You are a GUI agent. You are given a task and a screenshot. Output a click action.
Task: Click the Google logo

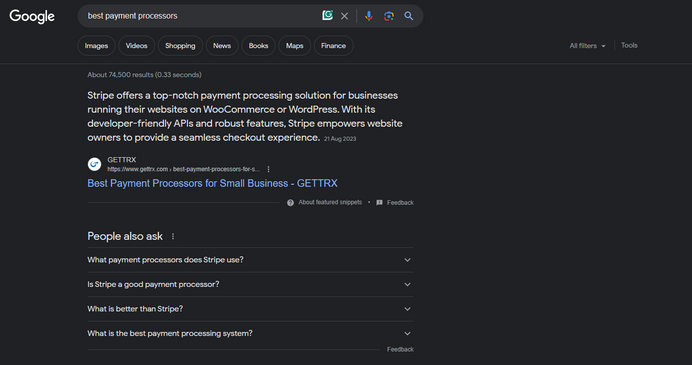pos(32,16)
